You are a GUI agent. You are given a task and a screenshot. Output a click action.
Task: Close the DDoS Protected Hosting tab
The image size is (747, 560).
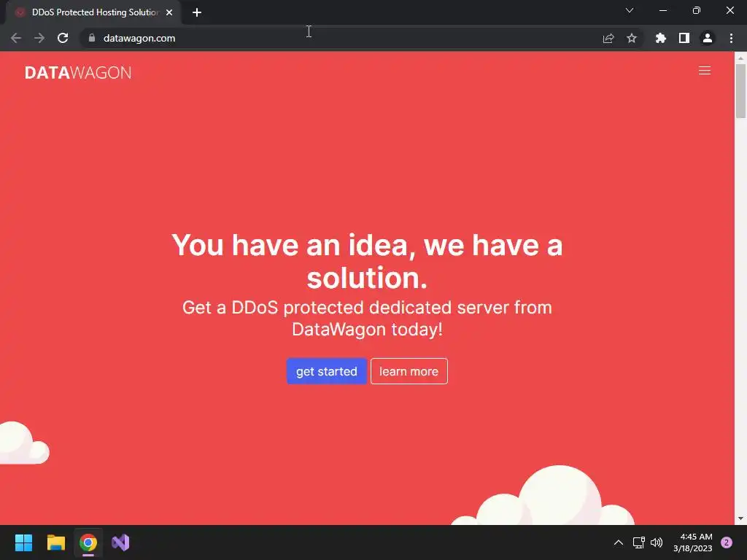pyautogui.click(x=169, y=12)
